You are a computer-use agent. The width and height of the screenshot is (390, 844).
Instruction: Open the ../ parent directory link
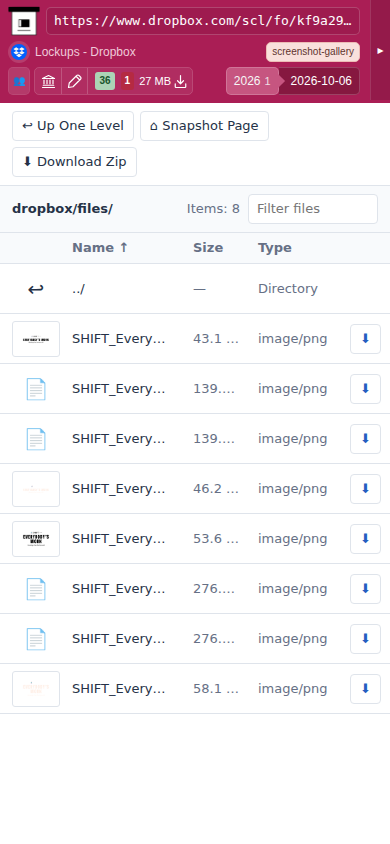tap(79, 289)
